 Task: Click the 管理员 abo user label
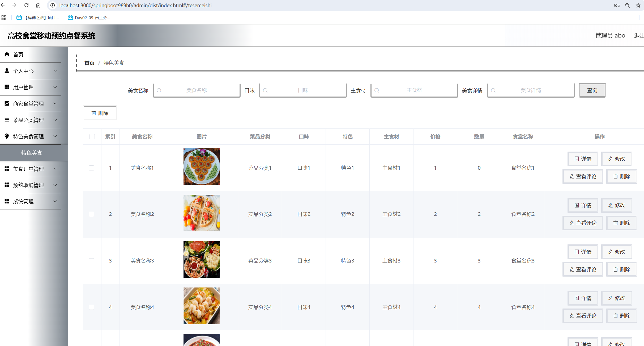pos(610,35)
